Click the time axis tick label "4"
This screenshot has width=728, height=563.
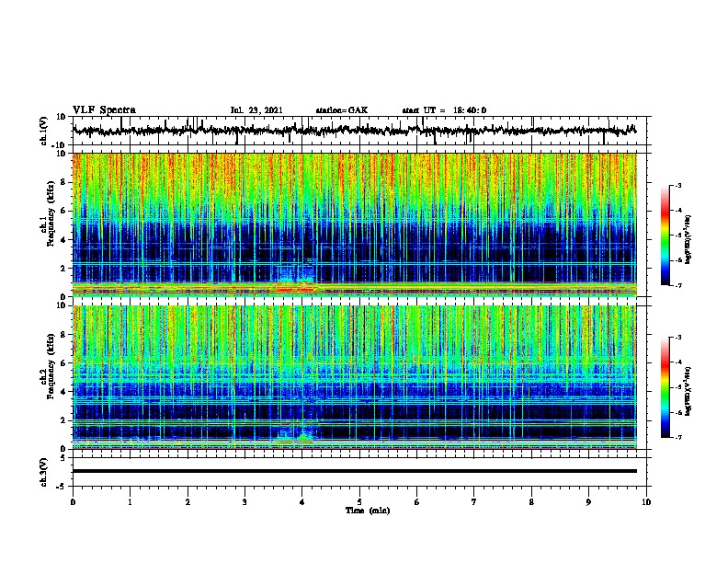point(302,501)
